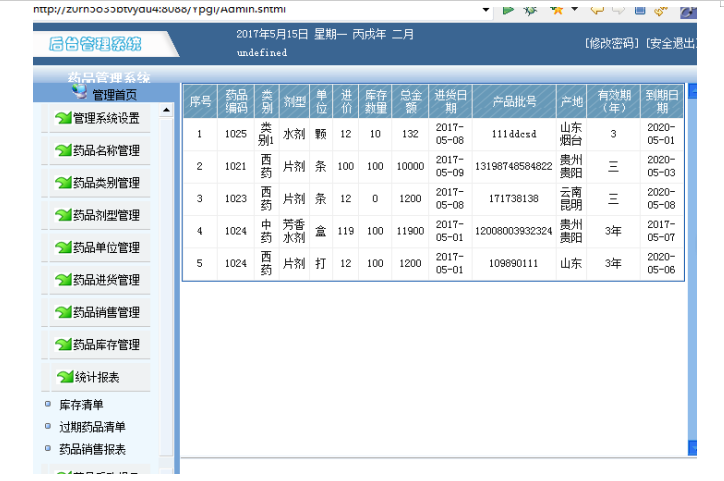724x481 pixels.
Task: Click the expiry date 2020-05-06 cell
Action: click(x=661, y=263)
